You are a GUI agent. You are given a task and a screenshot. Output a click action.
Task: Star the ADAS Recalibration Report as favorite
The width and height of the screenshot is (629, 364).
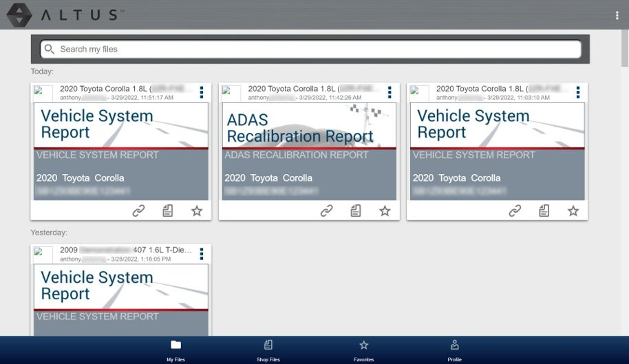(x=385, y=211)
